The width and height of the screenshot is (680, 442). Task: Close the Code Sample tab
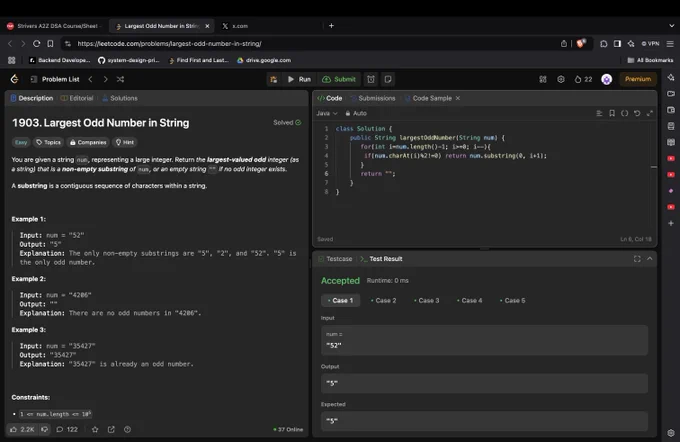[458, 98]
